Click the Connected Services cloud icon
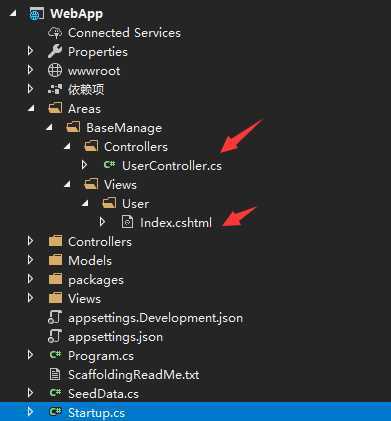The width and height of the screenshot is (391, 421). coord(55,33)
